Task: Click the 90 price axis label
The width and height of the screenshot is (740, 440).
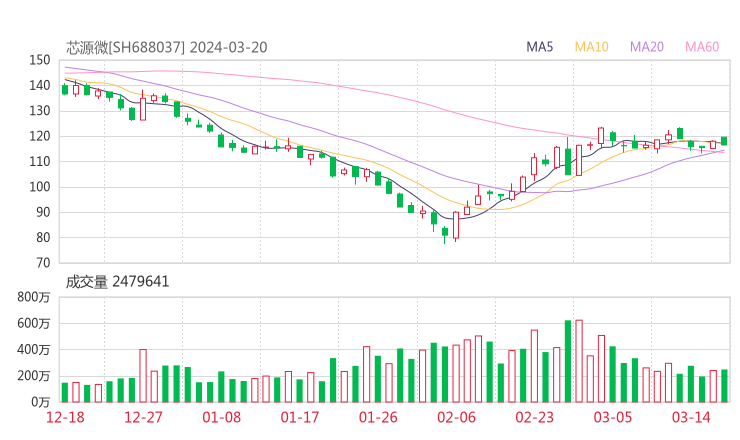Action: point(43,212)
